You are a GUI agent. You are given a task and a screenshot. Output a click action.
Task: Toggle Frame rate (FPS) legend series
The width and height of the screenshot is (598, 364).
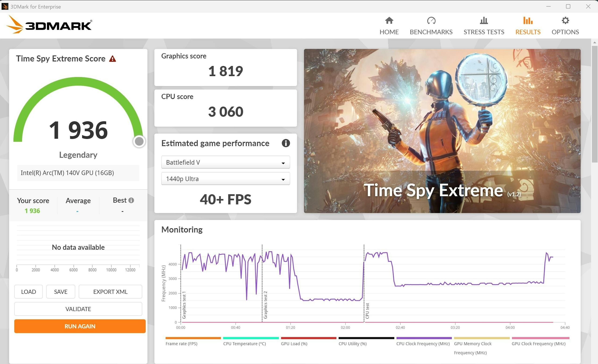[x=181, y=344]
